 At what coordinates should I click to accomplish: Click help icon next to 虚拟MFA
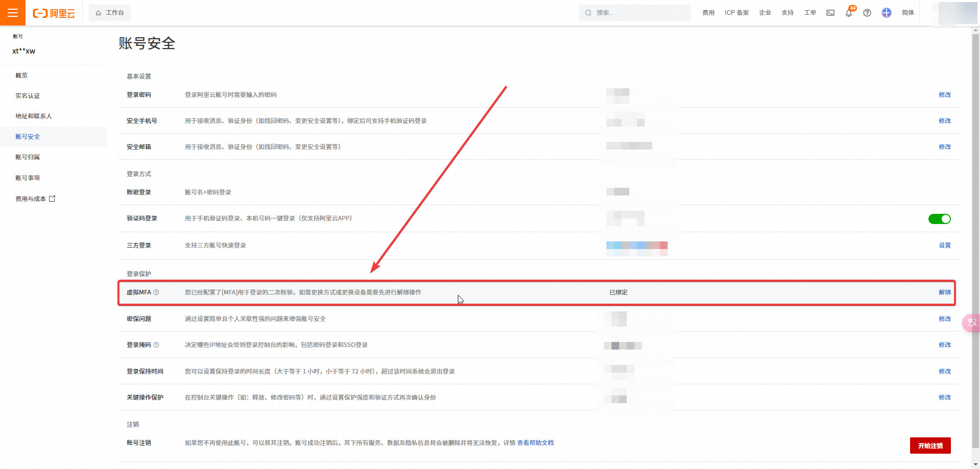(156, 292)
